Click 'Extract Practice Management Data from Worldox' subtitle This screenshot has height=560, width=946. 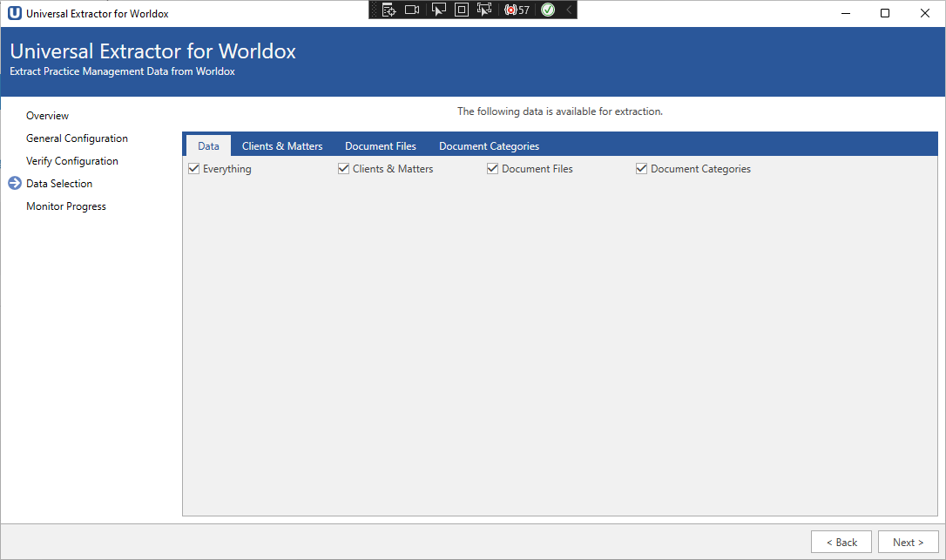[123, 71]
